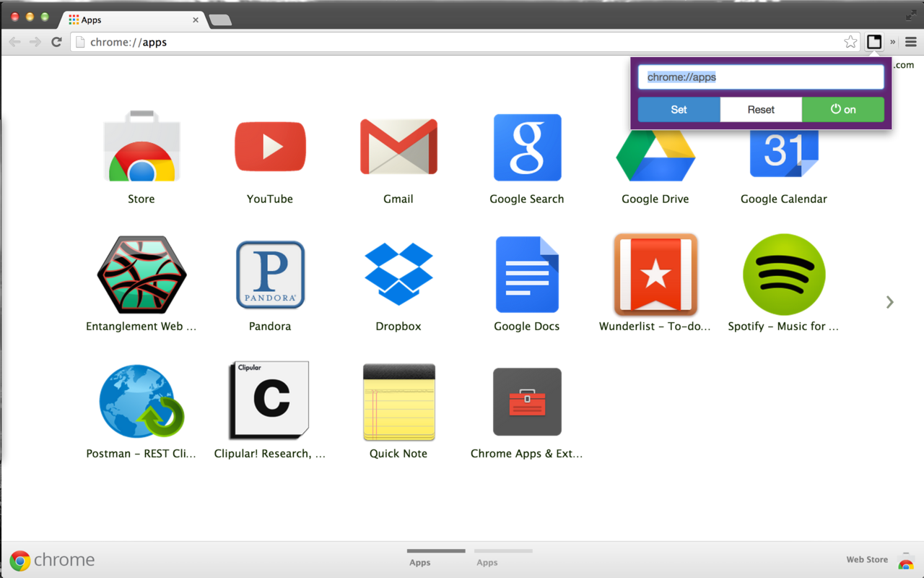Click the Web Store icon at bottom right
Screen dimensions: 924x578
(905, 561)
